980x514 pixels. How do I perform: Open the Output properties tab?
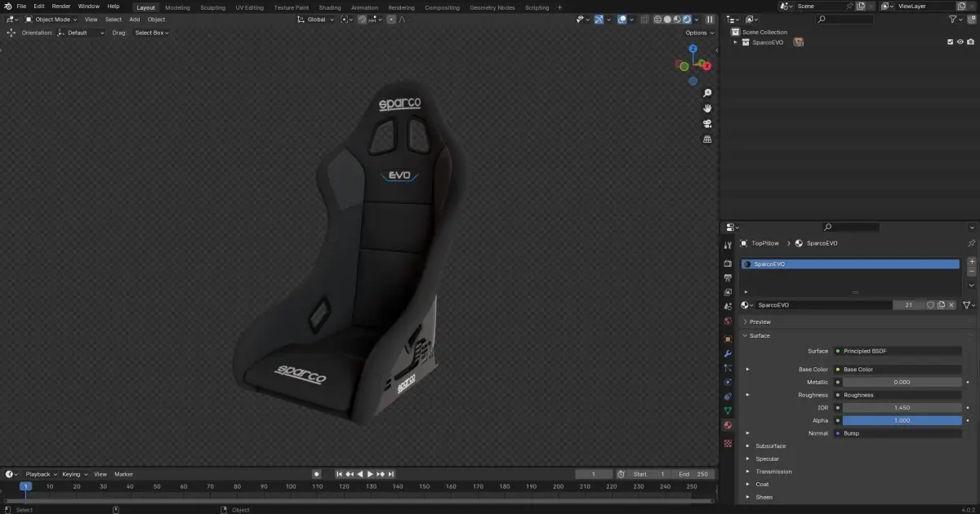pyautogui.click(x=728, y=277)
